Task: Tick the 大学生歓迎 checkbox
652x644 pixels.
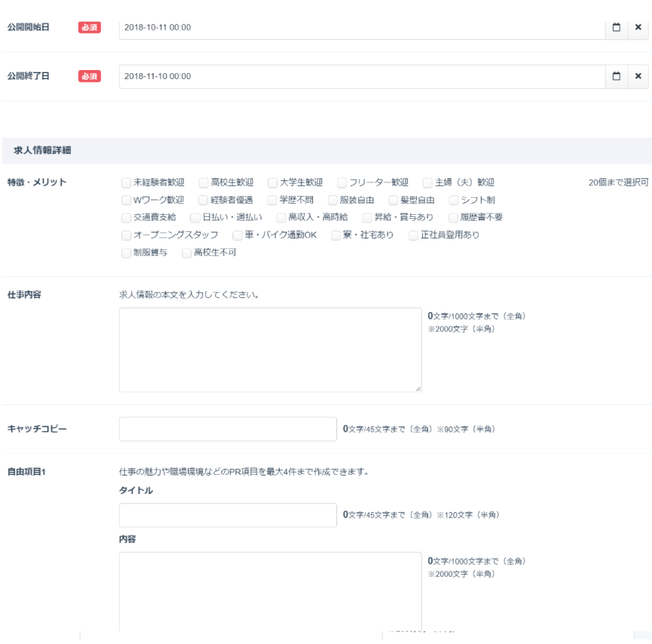Action: [x=273, y=183]
